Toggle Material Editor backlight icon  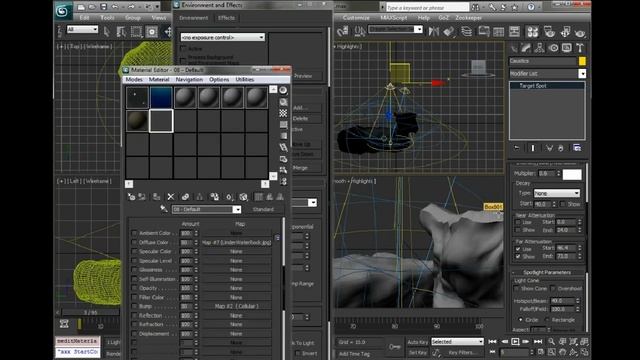(x=283, y=102)
